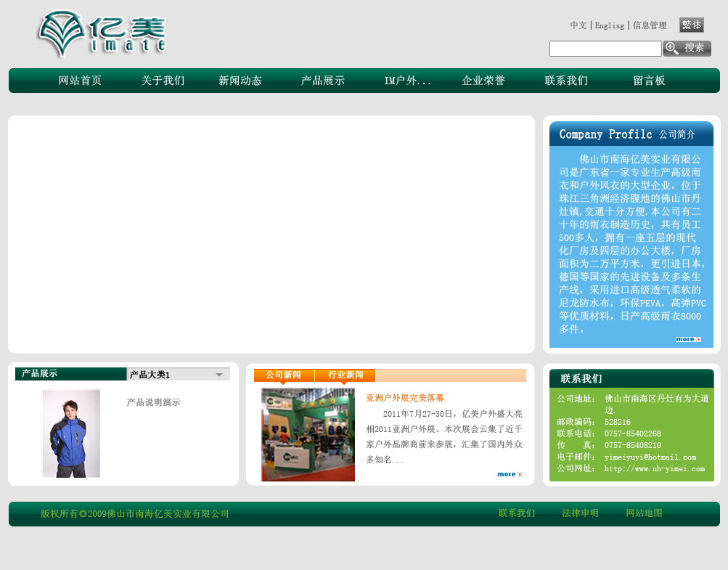Open 网站地图 link in footer
The width and height of the screenshot is (728, 570).
pyautogui.click(x=644, y=513)
